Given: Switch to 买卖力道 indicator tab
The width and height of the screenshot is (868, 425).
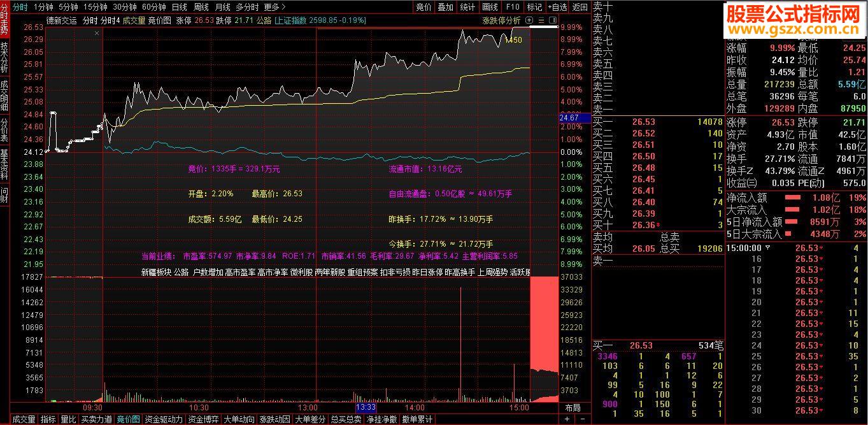Looking at the screenshot, I should click(97, 419).
